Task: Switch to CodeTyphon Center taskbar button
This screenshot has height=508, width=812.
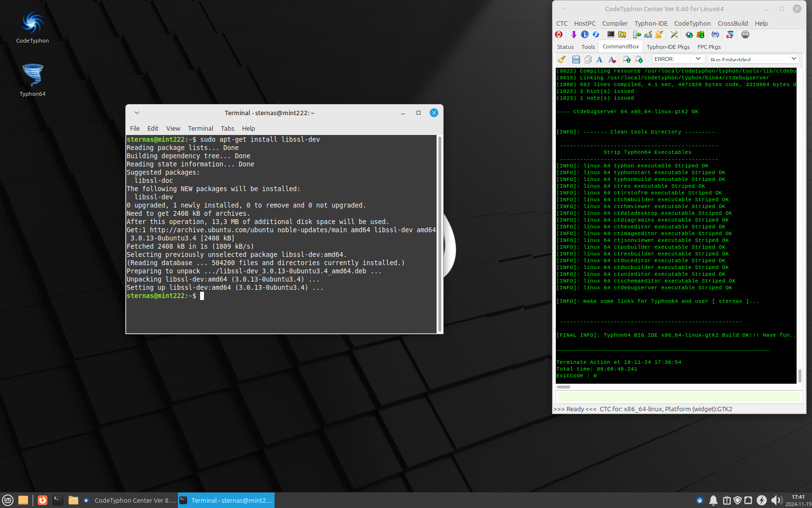Action: tap(129, 500)
